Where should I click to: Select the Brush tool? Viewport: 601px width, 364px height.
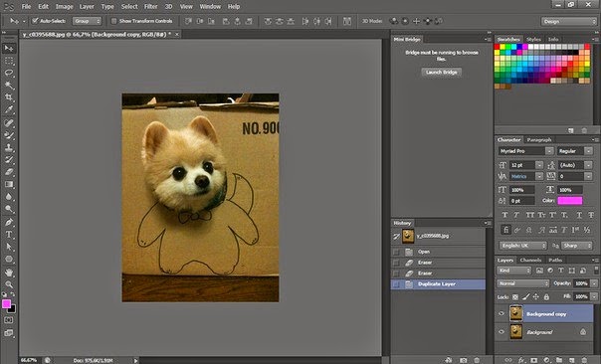pos(9,135)
